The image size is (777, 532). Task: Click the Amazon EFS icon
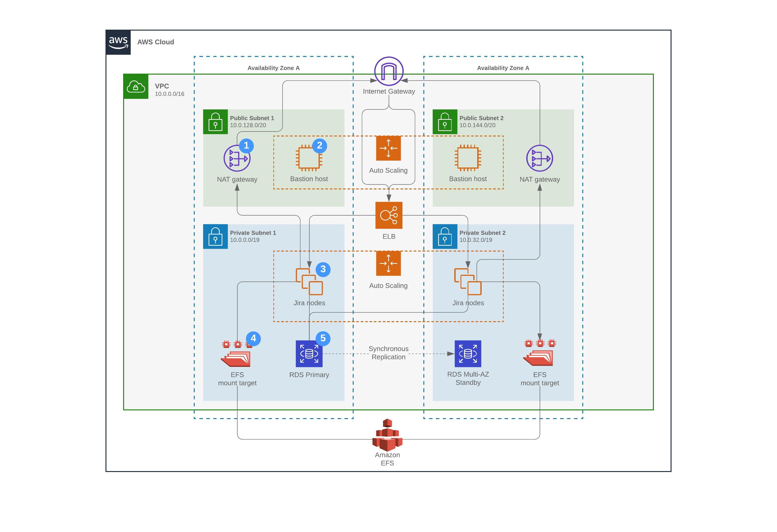pyautogui.click(x=387, y=435)
